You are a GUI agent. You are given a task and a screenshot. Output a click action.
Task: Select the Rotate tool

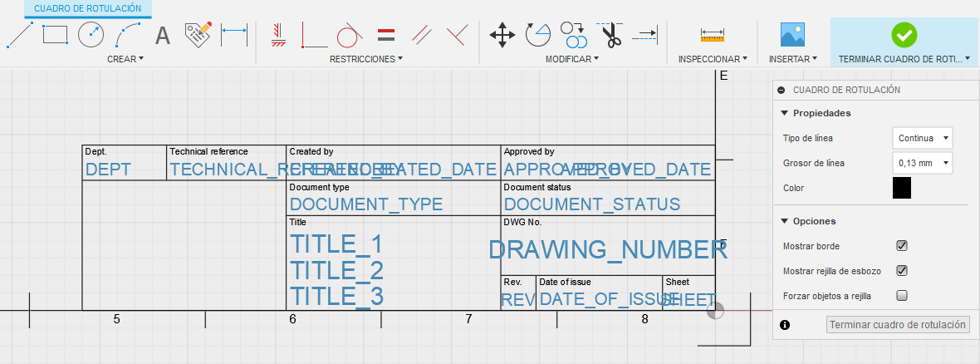[537, 35]
